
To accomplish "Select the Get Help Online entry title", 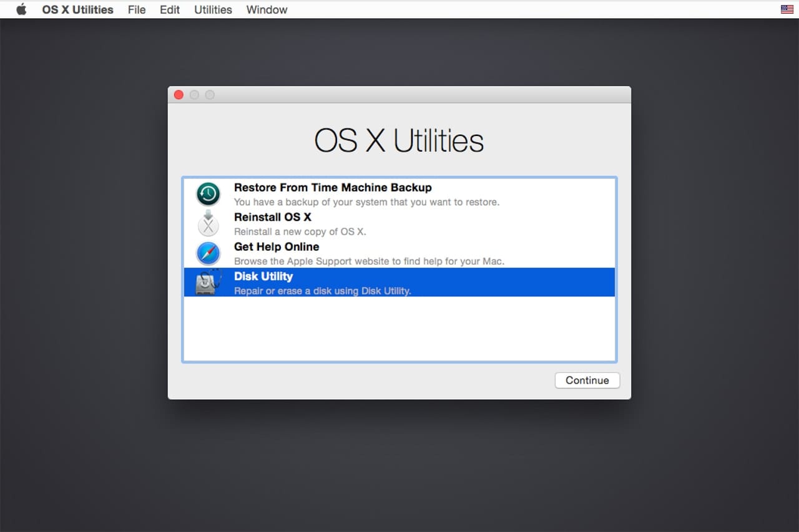I will click(276, 246).
